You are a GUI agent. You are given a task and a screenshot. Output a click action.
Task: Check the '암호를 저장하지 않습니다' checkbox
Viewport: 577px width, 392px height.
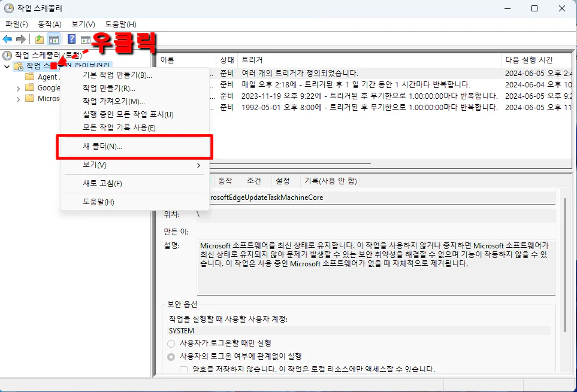[x=184, y=369]
